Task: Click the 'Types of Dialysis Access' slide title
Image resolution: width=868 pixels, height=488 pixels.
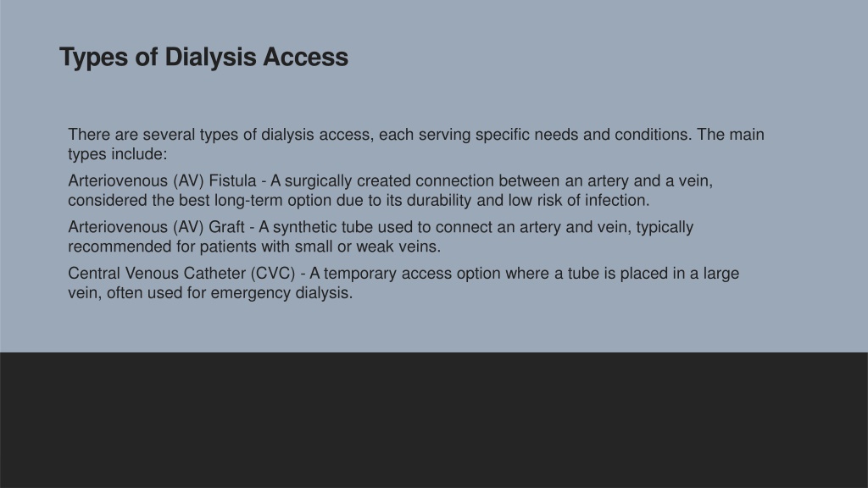Action: [203, 58]
